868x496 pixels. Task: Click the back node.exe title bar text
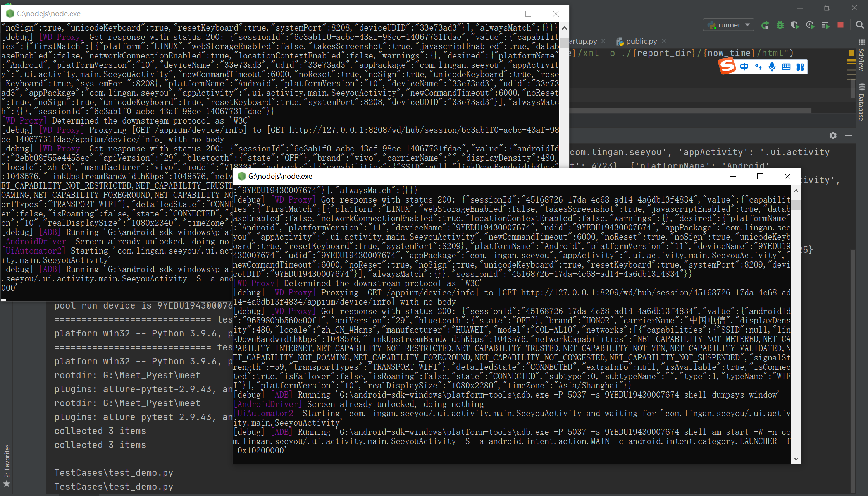[x=48, y=14]
